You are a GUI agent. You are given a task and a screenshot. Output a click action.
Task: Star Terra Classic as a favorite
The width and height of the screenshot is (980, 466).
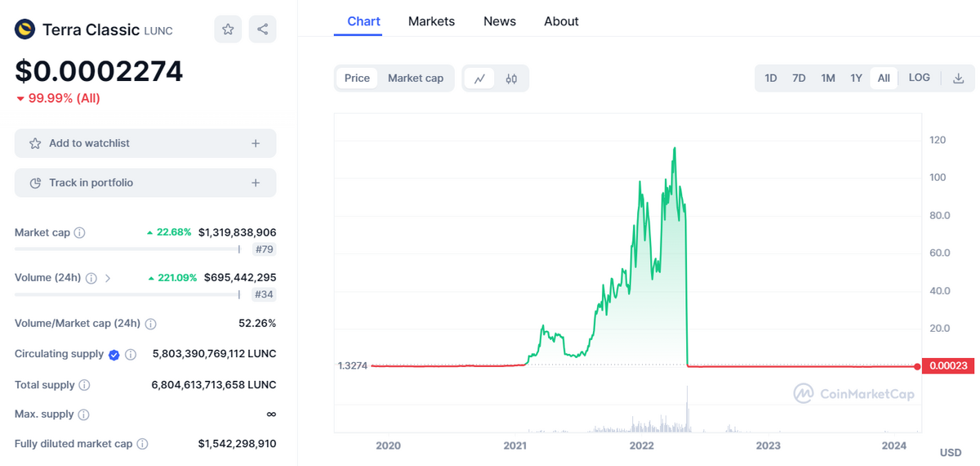pyautogui.click(x=228, y=29)
